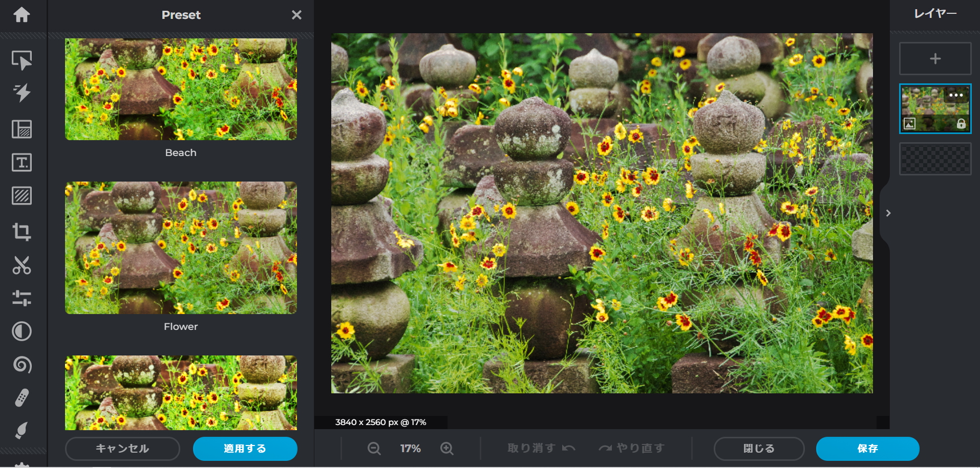
Task: Click the 保存 button
Action: [867, 449]
